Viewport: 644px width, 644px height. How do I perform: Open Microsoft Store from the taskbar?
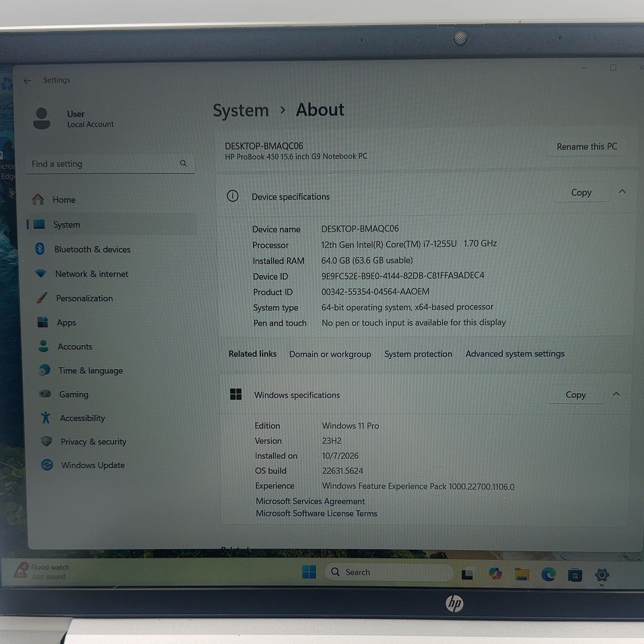pyautogui.click(x=575, y=575)
